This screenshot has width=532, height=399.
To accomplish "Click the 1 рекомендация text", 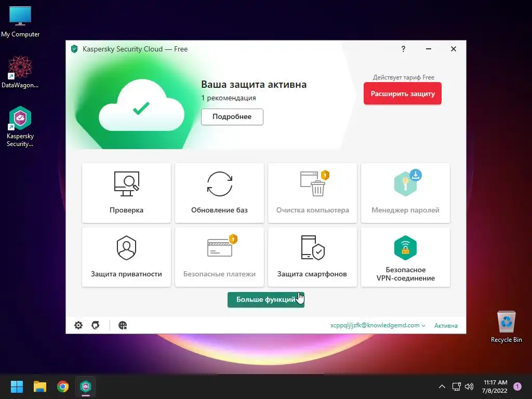I will coord(229,98).
